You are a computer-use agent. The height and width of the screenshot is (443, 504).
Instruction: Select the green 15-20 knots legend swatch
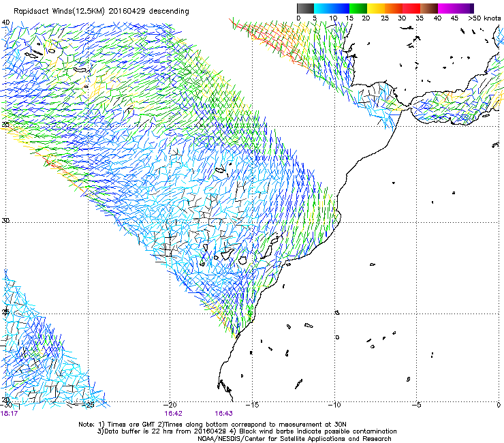pyautogui.click(x=358, y=8)
